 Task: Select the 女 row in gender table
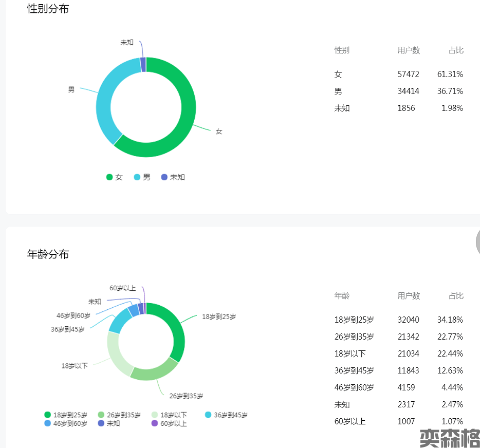point(398,74)
